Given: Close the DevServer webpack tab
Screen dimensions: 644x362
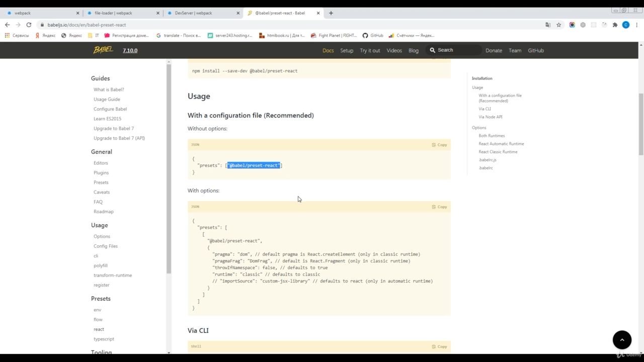Looking at the screenshot, I should coord(238,13).
